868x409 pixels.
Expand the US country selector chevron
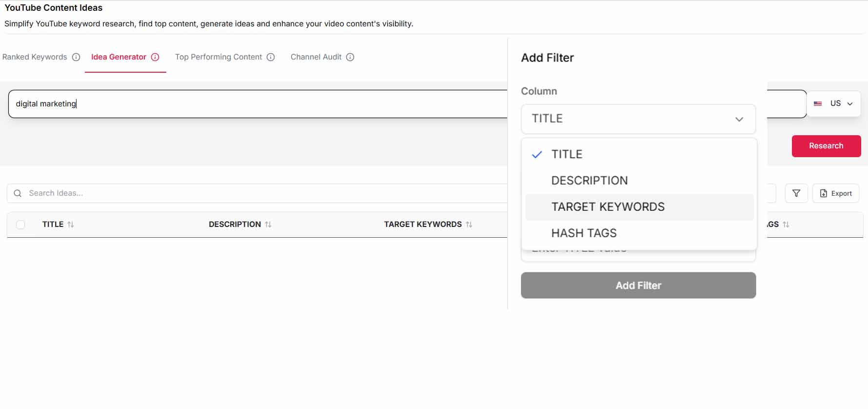[850, 103]
